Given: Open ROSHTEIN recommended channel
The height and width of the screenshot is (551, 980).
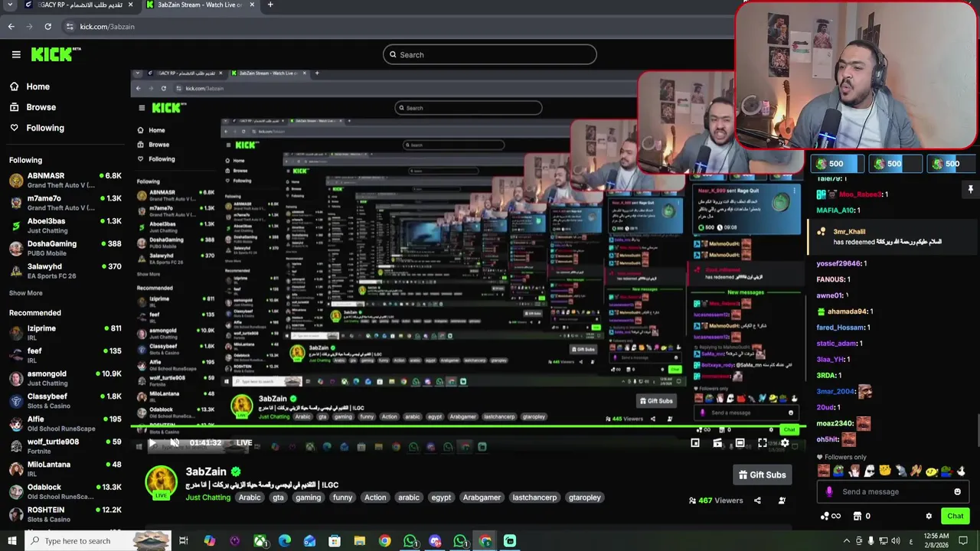Looking at the screenshot, I should tap(65, 514).
